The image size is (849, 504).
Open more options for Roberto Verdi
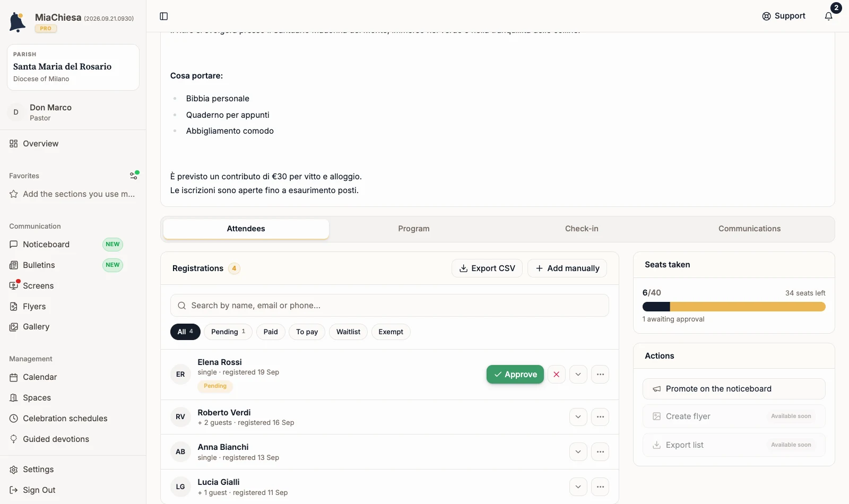pos(600,417)
